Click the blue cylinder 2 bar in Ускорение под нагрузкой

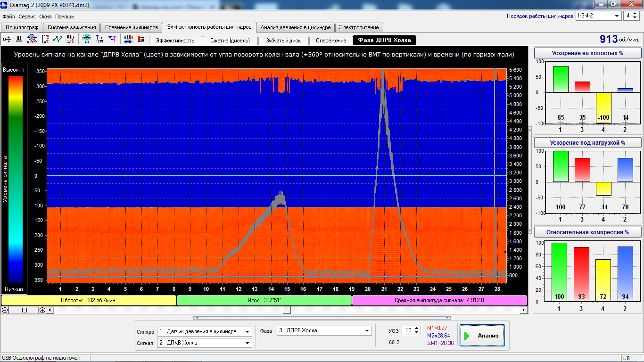(x=625, y=170)
